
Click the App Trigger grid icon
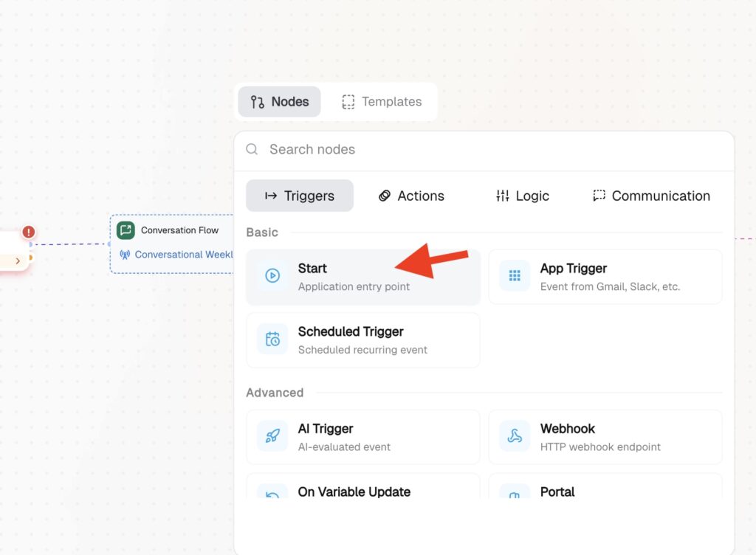(x=515, y=275)
